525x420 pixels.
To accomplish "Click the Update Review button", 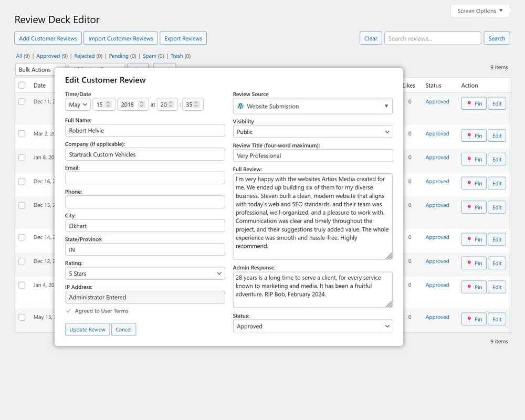I will (x=87, y=330).
